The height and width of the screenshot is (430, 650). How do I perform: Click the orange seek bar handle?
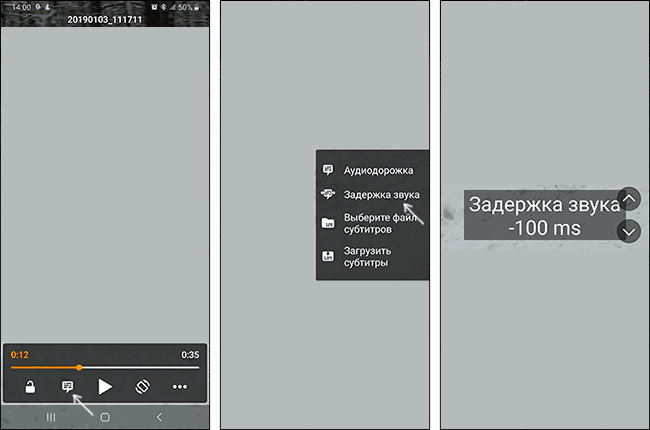tap(79, 367)
